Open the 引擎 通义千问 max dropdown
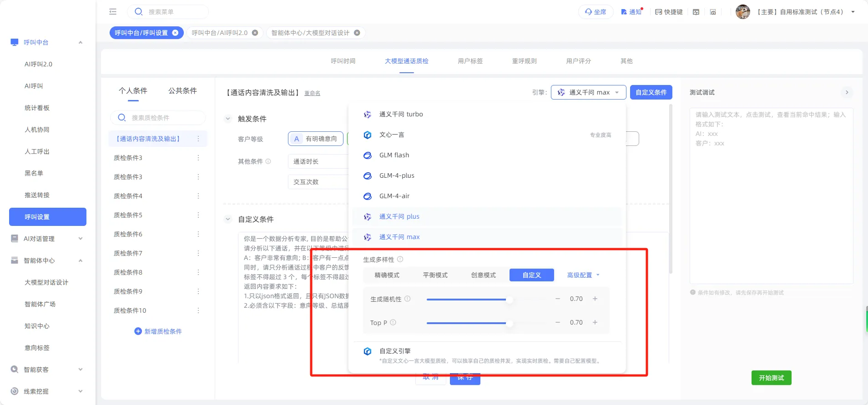 589,92
